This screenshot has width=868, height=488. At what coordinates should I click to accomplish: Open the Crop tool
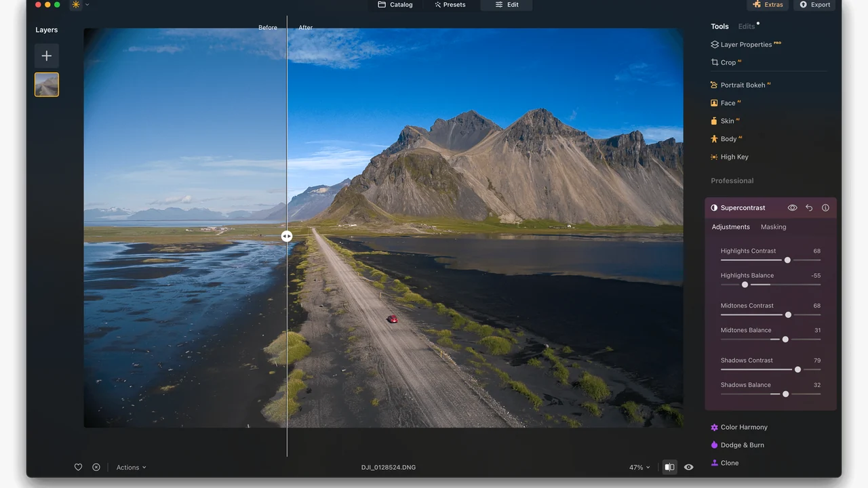point(726,62)
